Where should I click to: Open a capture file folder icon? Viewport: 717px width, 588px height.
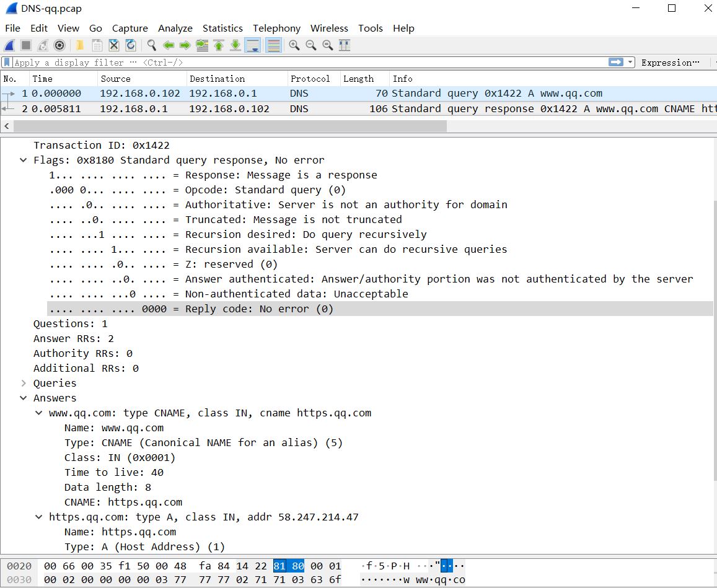pyautogui.click(x=79, y=45)
